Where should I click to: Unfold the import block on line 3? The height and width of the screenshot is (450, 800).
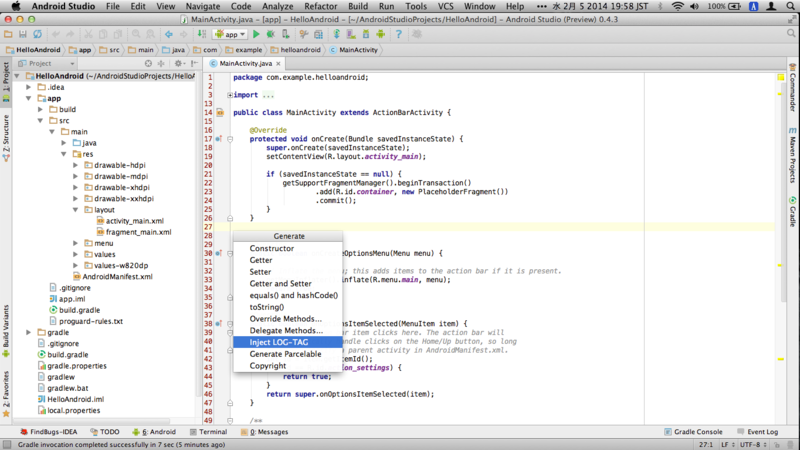coord(230,95)
